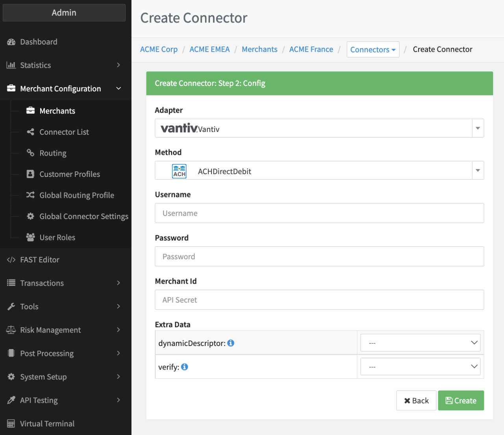Click the Merchant Configuration briefcase icon
The image size is (504, 435).
point(11,88)
